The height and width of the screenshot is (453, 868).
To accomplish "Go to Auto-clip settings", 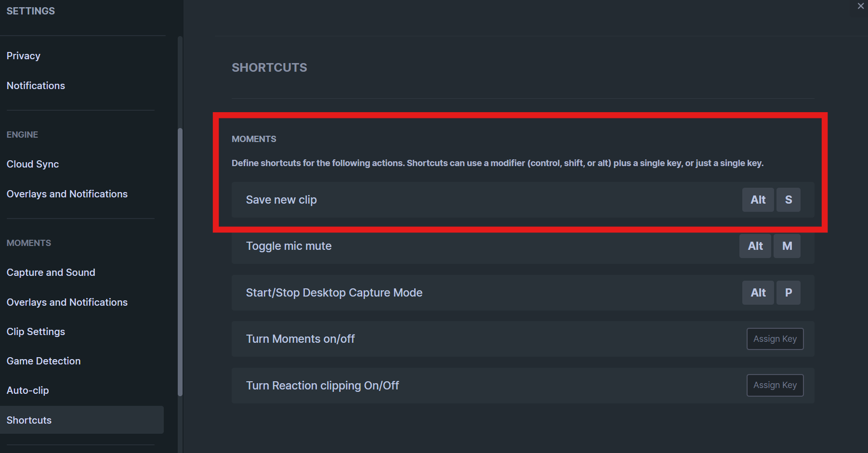I will (x=28, y=390).
